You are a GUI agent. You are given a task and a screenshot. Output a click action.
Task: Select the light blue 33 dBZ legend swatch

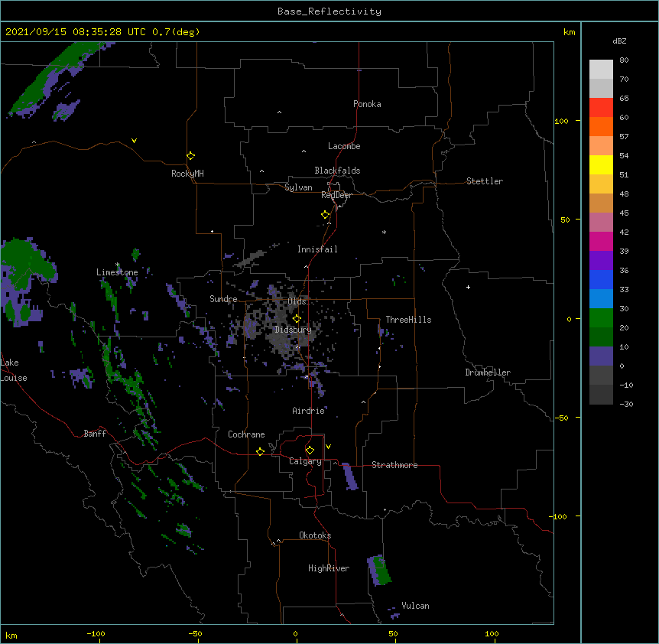point(601,298)
